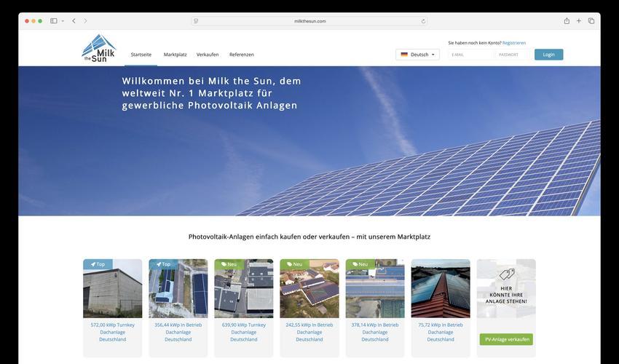Open the 356,44 kWp In Betrieb thumbnail
Viewport: 619px width, 364px height.
click(178, 288)
